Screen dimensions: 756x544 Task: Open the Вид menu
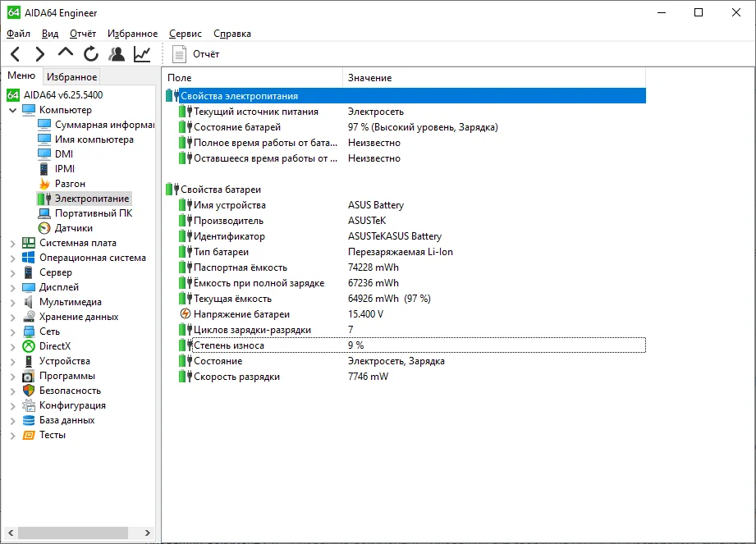click(49, 34)
